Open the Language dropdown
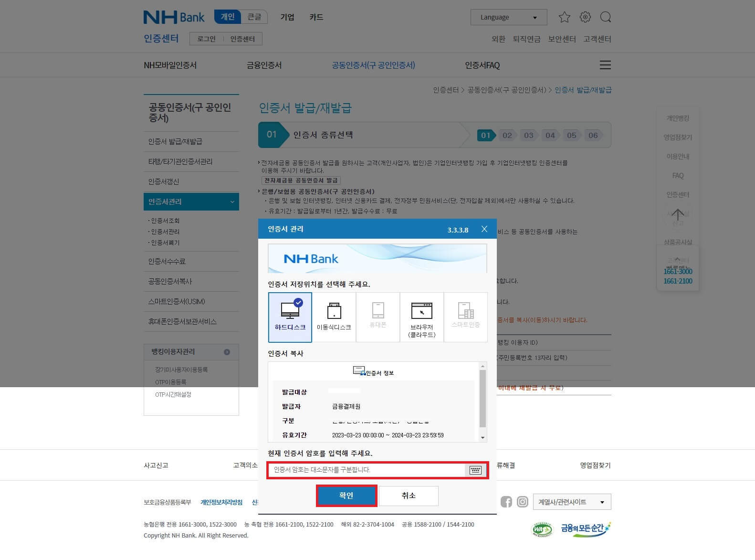Screen dimensions: 755x560 pyautogui.click(x=509, y=17)
